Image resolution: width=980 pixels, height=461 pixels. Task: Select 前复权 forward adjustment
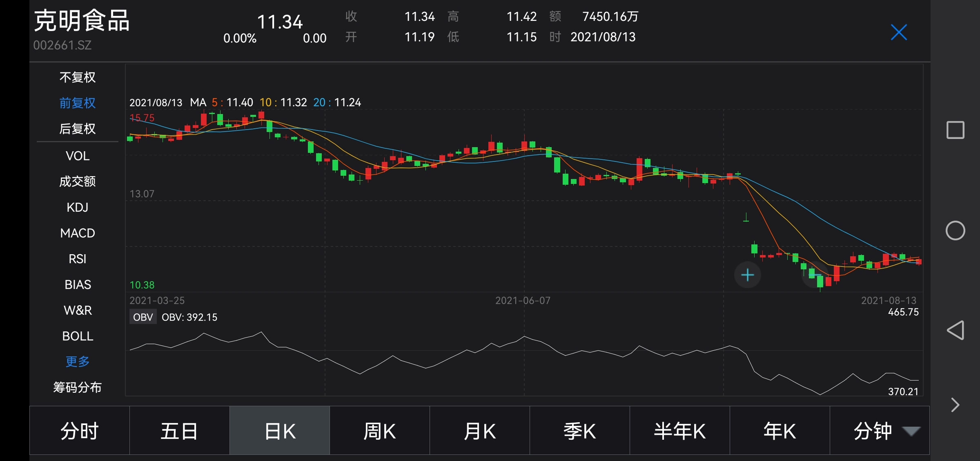point(78,103)
